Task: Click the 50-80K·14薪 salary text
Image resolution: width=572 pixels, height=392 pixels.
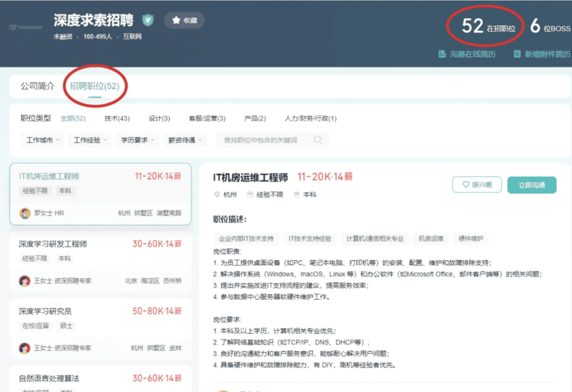Action: coord(157,311)
